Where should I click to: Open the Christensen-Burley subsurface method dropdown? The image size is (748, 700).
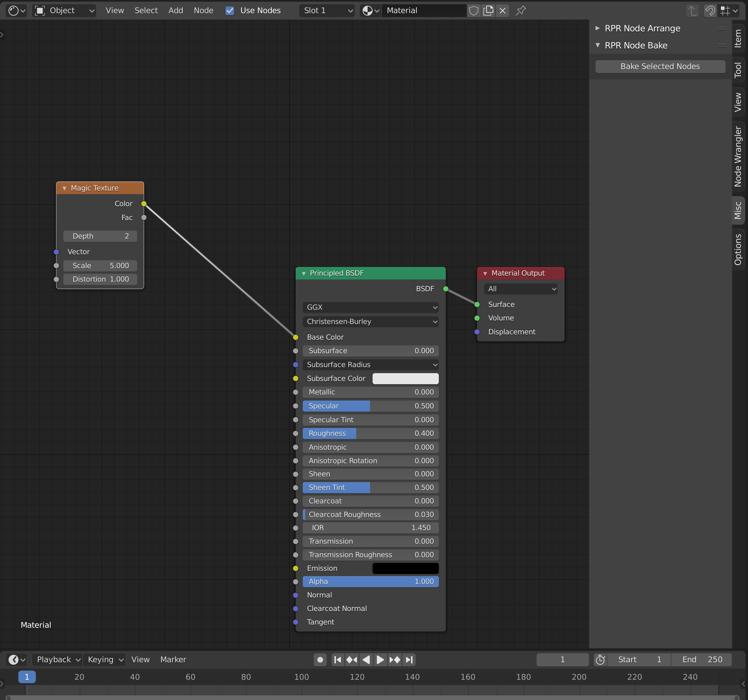370,322
